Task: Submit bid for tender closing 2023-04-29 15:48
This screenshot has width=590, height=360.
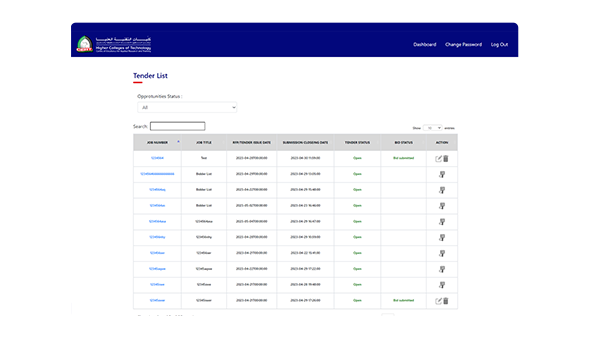Action: tap(442, 190)
